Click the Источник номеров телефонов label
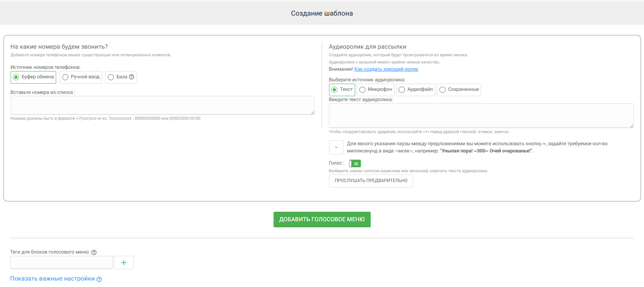644x287 pixels. (46, 67)
